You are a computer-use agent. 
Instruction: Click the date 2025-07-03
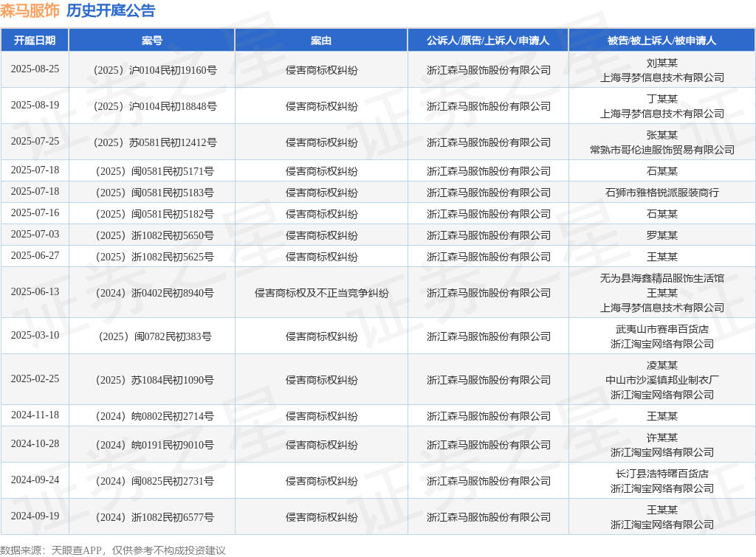[35, 234]
